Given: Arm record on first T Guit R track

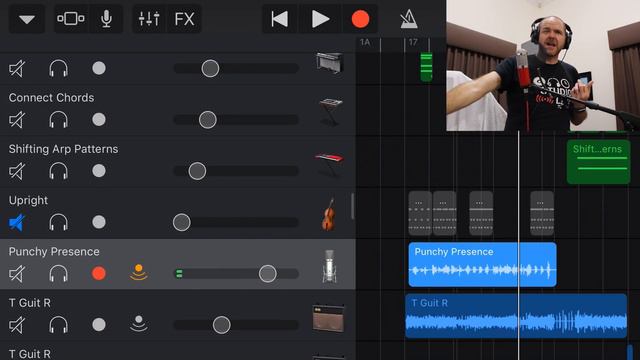Looking at the screenshot, I should [99, 324].
